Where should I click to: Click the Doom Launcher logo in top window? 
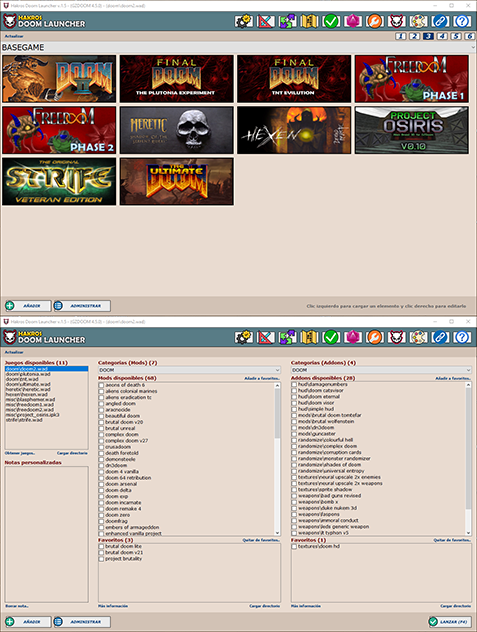[44, 21]
